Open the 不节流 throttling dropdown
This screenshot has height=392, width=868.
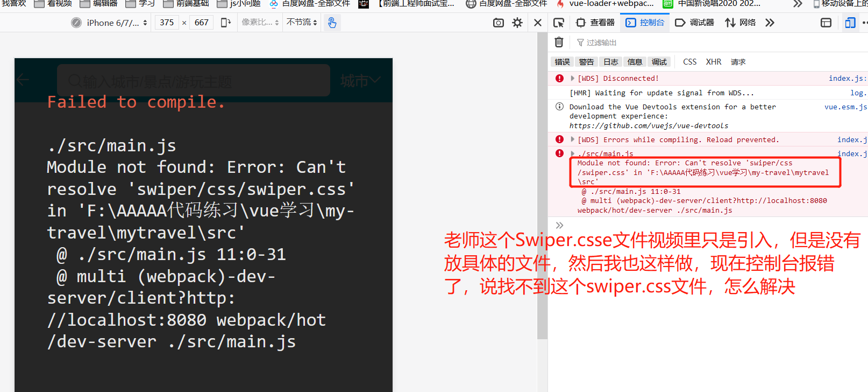[302, 23]
